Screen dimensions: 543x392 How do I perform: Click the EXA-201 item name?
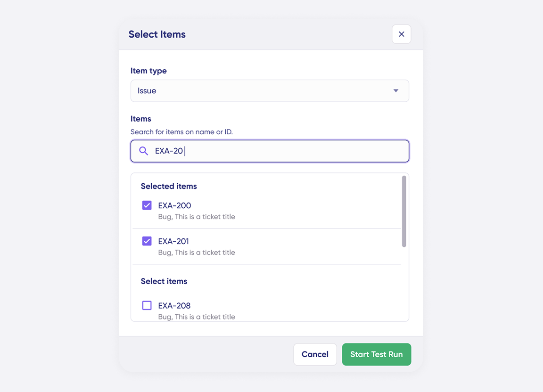173,241
